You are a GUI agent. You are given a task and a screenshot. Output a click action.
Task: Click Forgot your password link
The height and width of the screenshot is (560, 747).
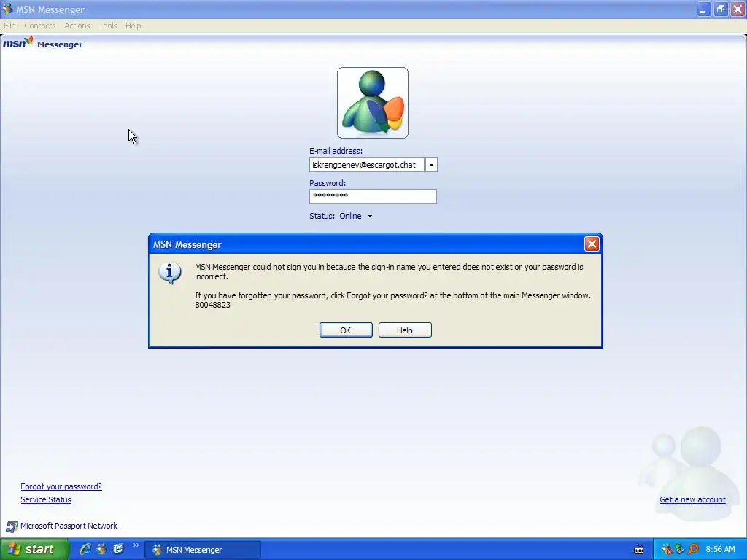pos(61,486)
